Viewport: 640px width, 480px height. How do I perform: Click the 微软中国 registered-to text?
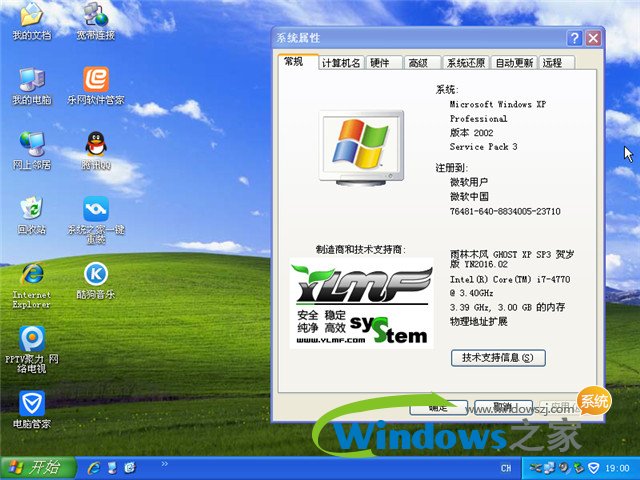[469, 196]
